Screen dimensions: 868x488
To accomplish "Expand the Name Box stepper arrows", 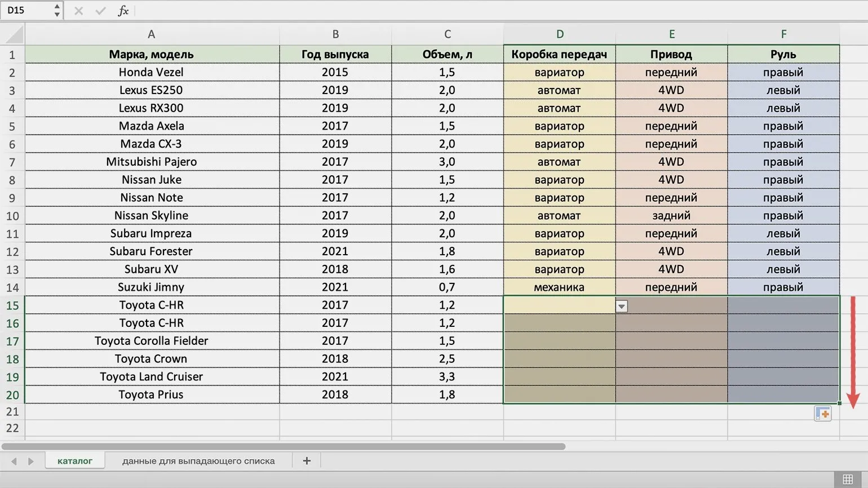I will 57,11.
